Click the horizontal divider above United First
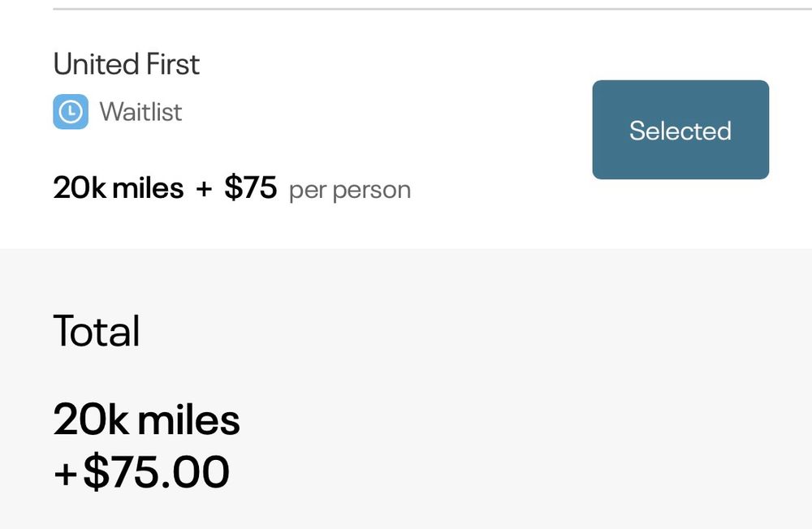812x529 pixels. pyautogui.click(x=430, y=9)
